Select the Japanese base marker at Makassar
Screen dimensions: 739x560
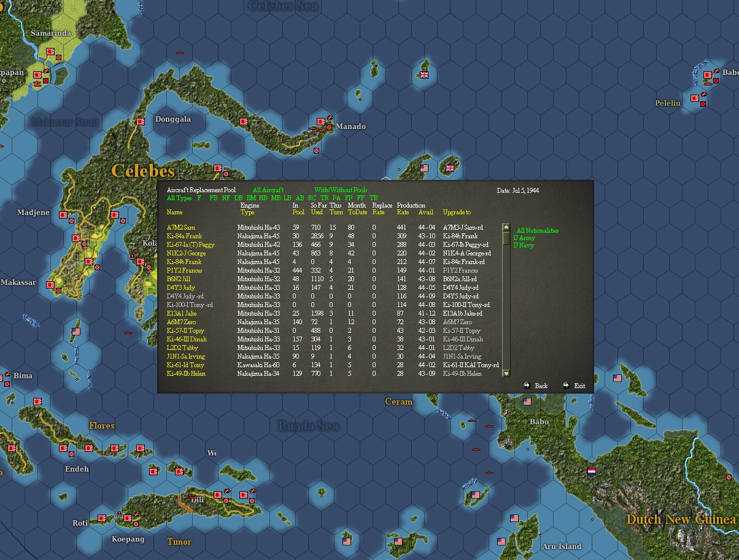[x=50, y=286]
